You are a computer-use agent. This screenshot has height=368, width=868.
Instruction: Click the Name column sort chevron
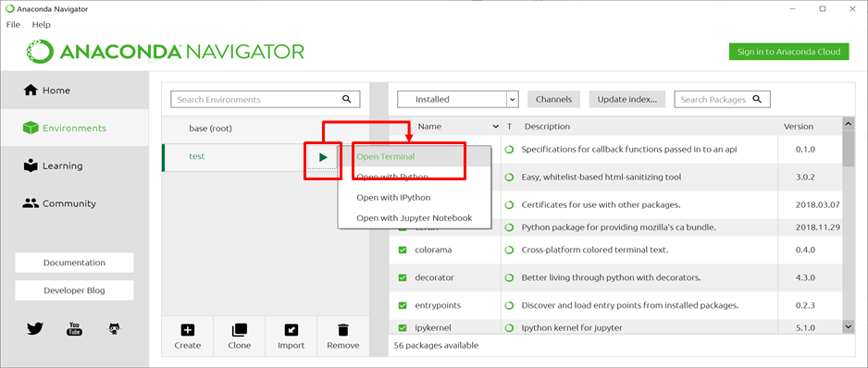click(x=495, y=127)
